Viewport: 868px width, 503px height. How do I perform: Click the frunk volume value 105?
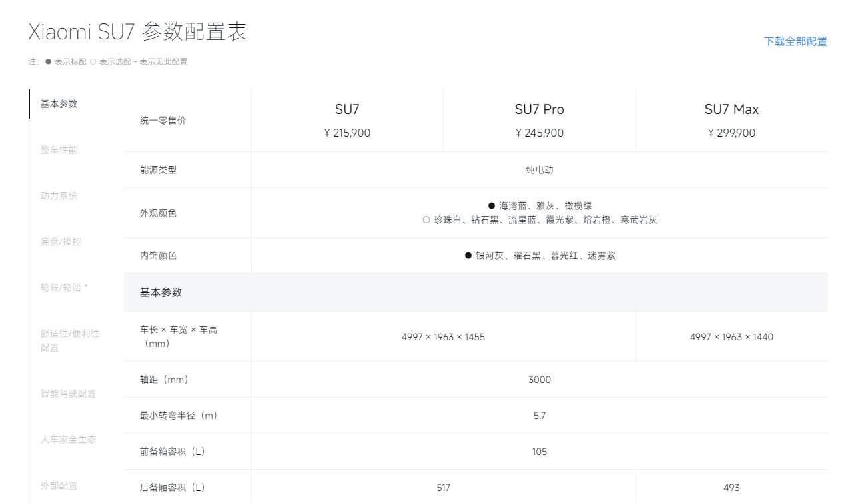click(x=540, y=452)
